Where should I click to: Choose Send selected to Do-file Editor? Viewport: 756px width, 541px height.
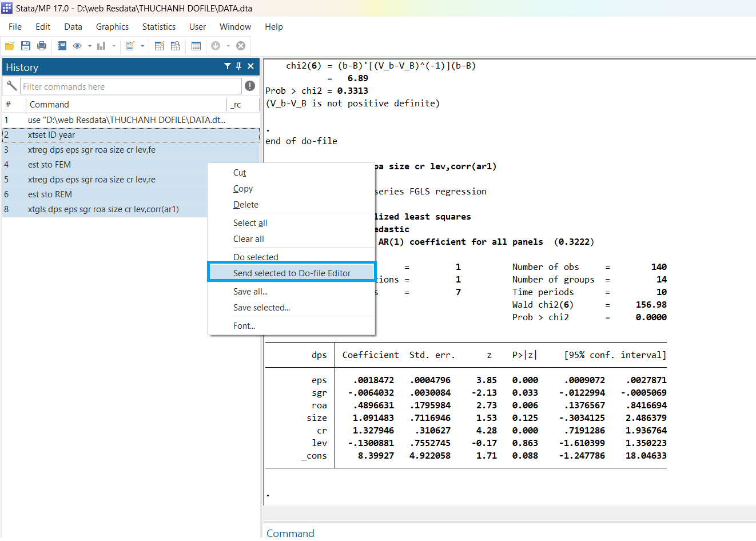[292, 273]
